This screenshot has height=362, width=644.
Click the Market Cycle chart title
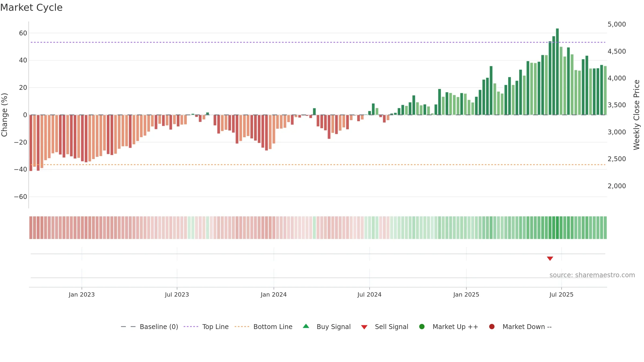click(x=31, y=8)
